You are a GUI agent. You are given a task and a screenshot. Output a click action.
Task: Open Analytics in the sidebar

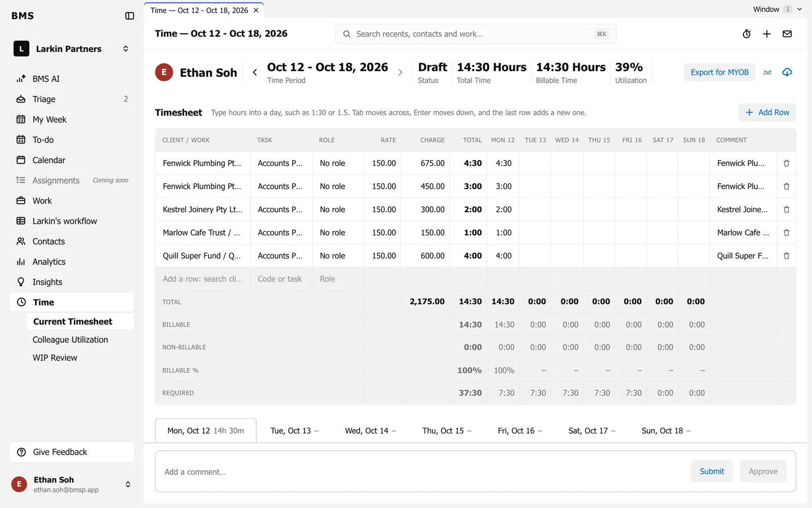tap(72, 262)
